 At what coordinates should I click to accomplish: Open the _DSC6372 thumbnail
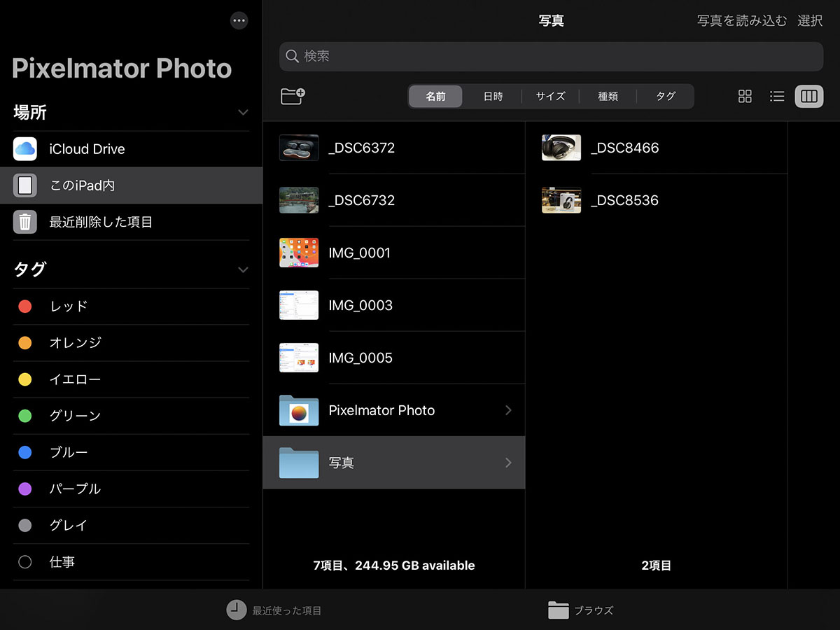pyautogui.click(x=299, y=148)
